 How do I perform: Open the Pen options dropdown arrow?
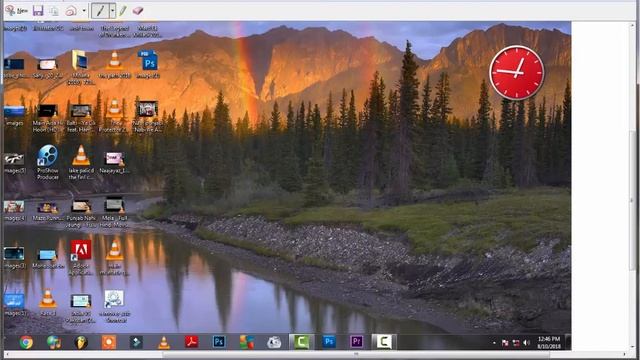click(112, 11)
